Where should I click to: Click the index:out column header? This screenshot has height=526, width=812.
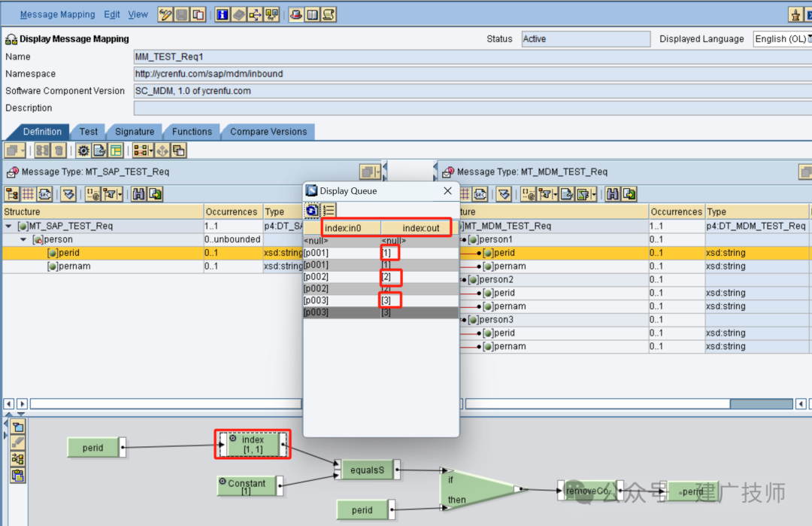coord(420,228)
